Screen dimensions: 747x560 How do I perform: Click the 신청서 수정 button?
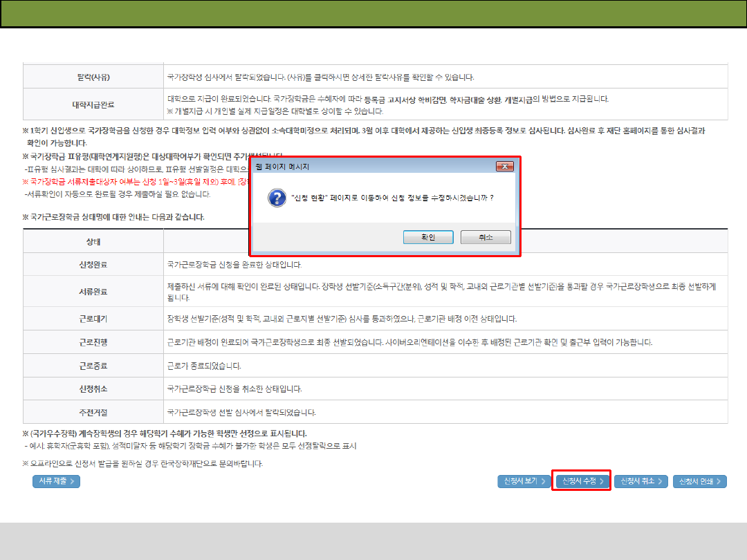[581, 481]
